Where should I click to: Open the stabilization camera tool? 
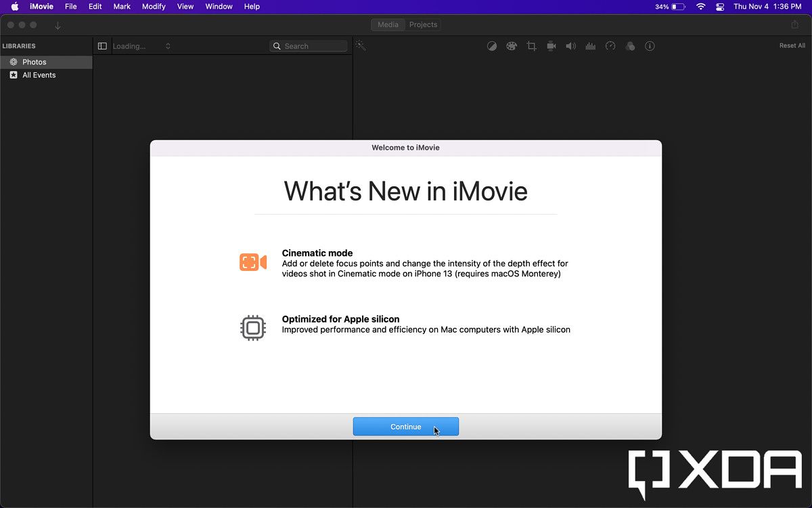coord(551,46)
